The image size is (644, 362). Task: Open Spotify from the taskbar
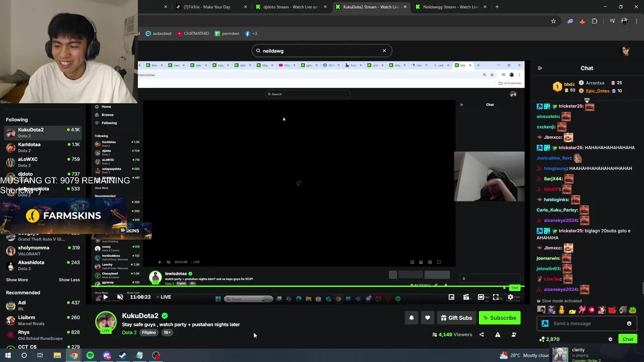(90, 355)
